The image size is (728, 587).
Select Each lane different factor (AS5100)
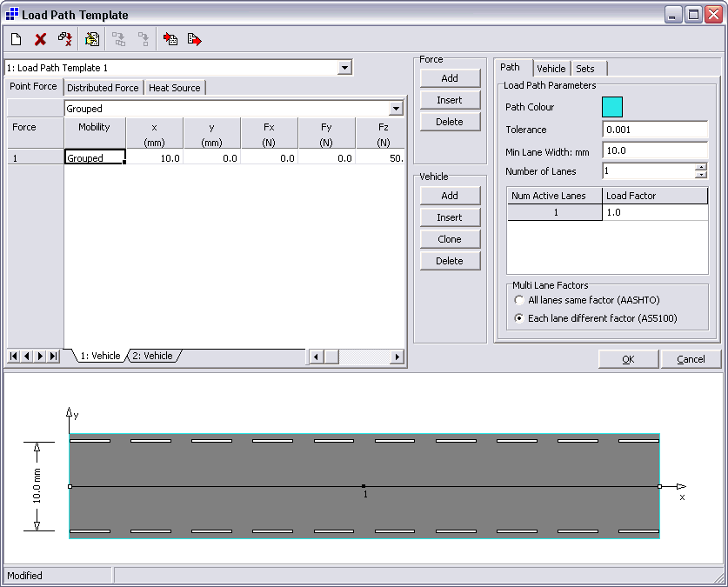(x=519, y=318)
